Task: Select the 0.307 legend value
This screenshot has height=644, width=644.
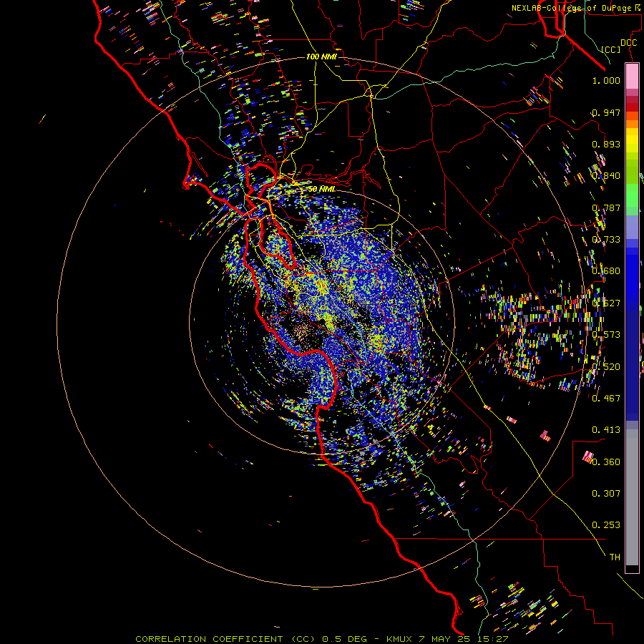Action: (x=606, y=493)
